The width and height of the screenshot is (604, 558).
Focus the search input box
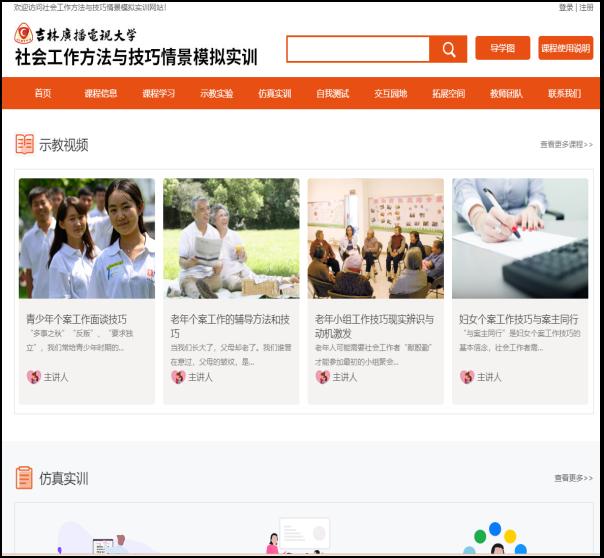coord(358,49)
